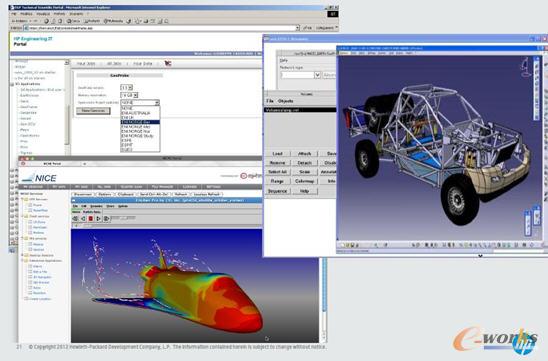Click the Send Ctrl-Alt-Del button

click(154, 194)
